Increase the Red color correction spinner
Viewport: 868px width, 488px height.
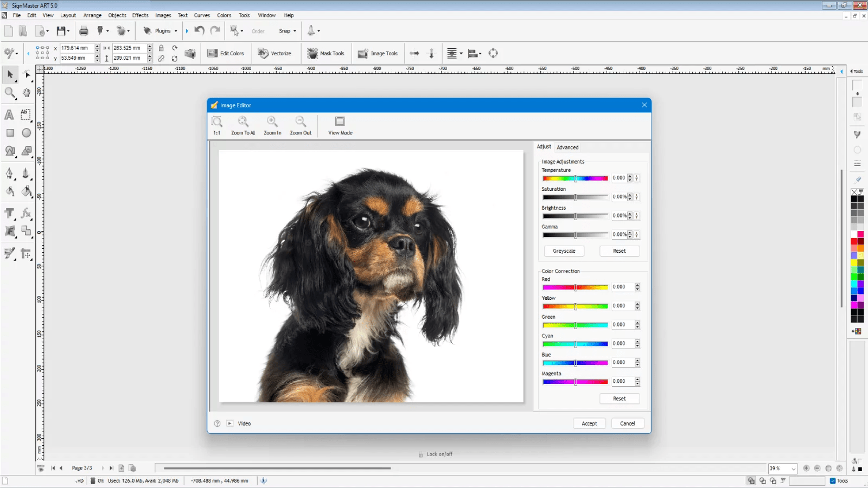[x=637, y=285]
